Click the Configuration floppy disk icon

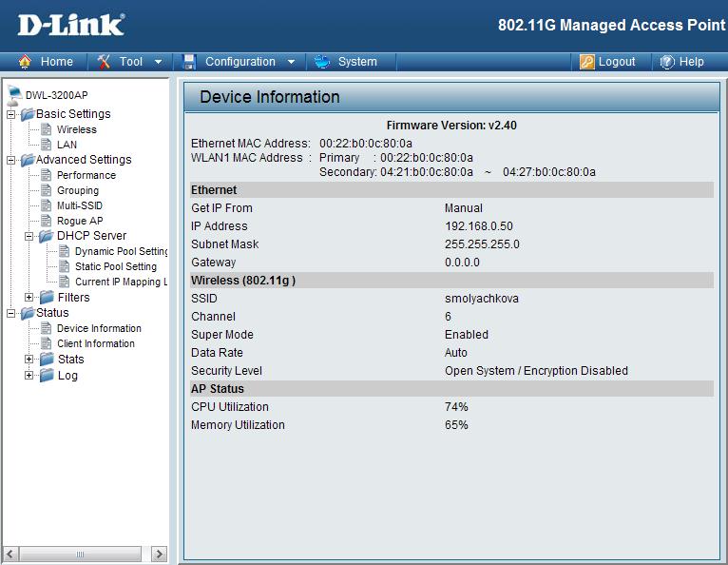point(189,62)
